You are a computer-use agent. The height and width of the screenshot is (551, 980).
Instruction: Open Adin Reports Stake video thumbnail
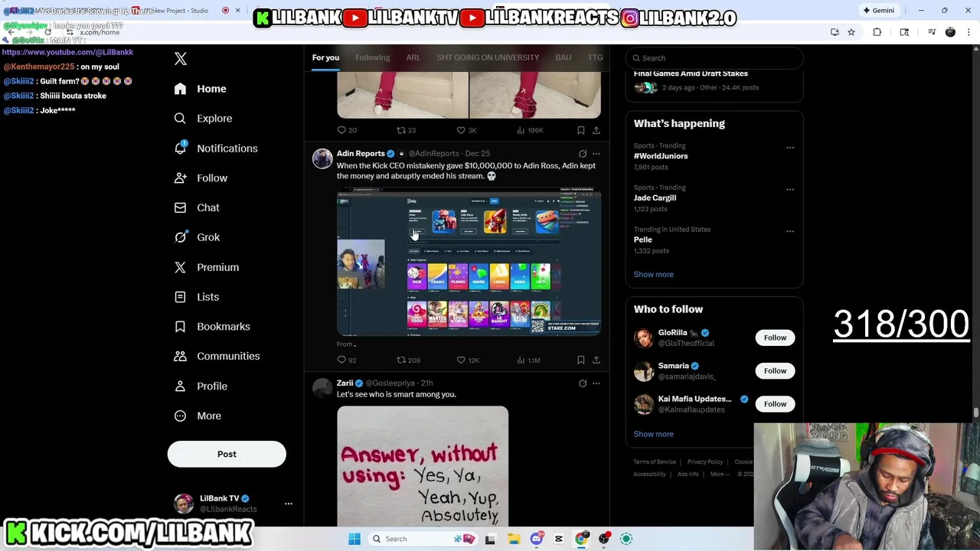[469, 262]
